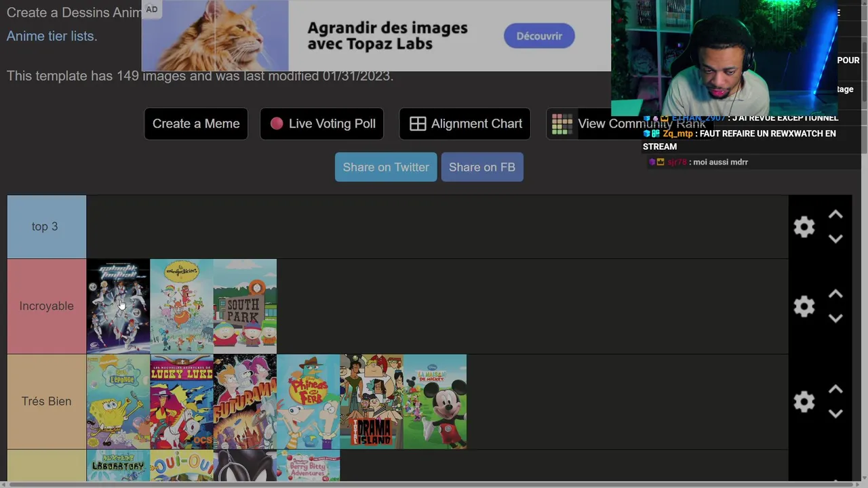868x488 pixels.
Task: Open settings gear for Trés Bien row
Action: click(x=804, y=401)
